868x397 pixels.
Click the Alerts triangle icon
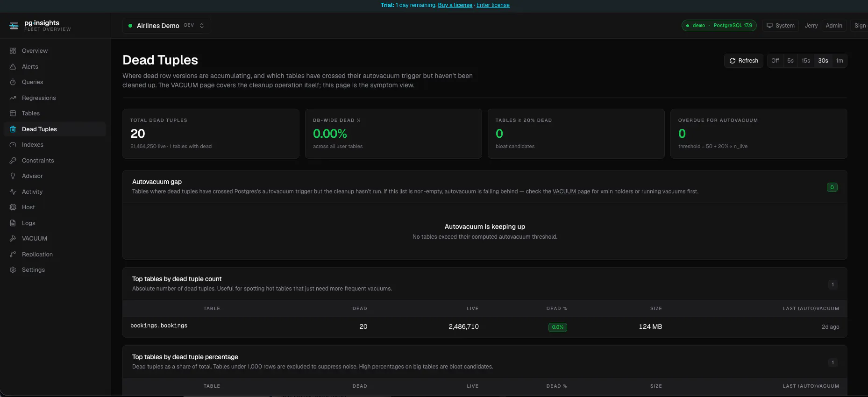(13, 67)
